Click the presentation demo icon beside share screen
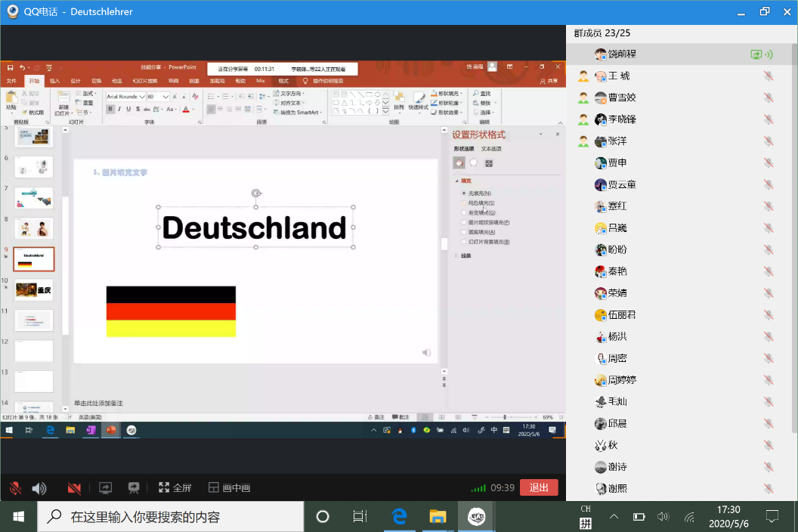 (x=134, y=488)
